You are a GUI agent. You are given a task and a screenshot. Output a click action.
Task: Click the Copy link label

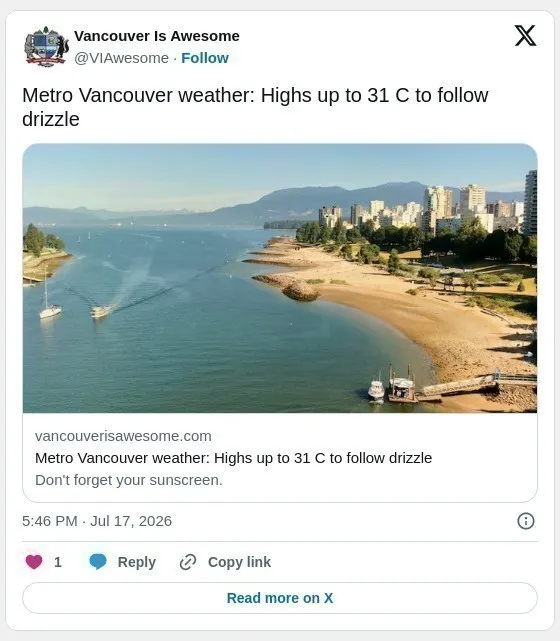(239, 562)
